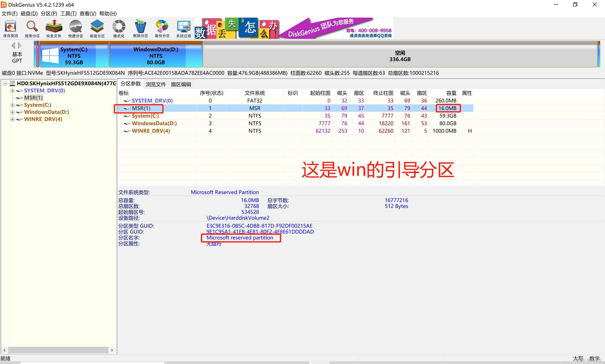Image resolution: width=605 pixels, height=364 pixels.
Task: Click the tree panel horizontal scrollbar
Action: click(58, 350)
